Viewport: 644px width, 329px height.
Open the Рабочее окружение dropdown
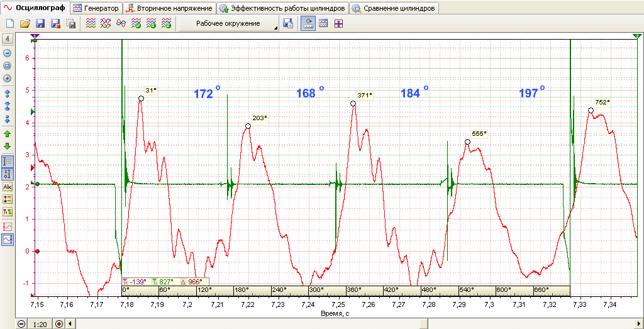228,24
